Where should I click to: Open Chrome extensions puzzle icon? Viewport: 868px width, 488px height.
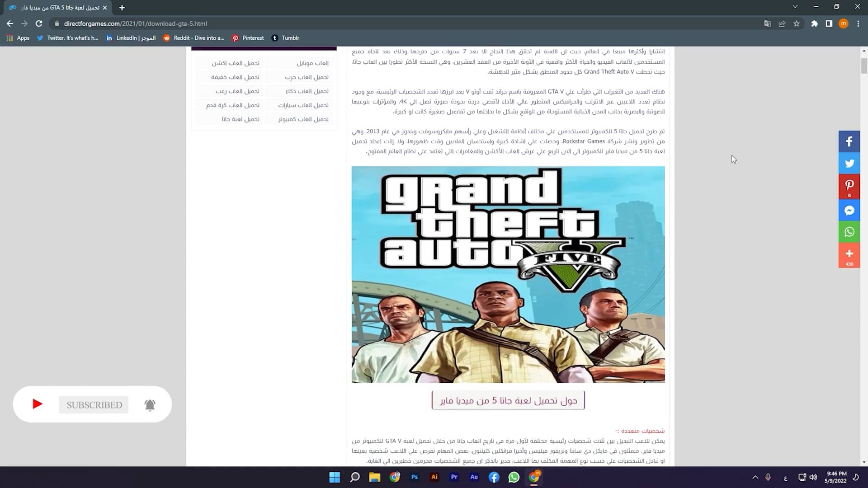tap(814, 23)
